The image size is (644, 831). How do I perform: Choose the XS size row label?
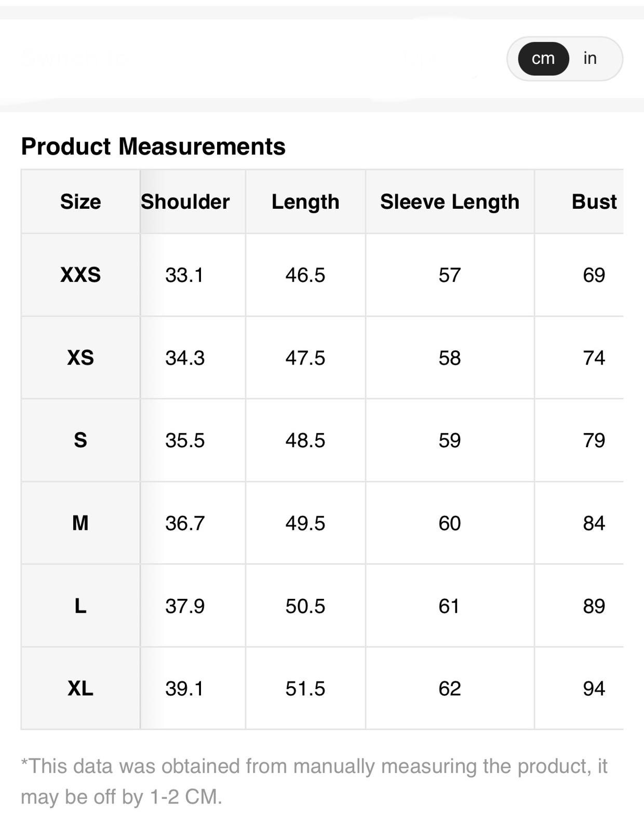pyautogui.click(x=81, y=358)
